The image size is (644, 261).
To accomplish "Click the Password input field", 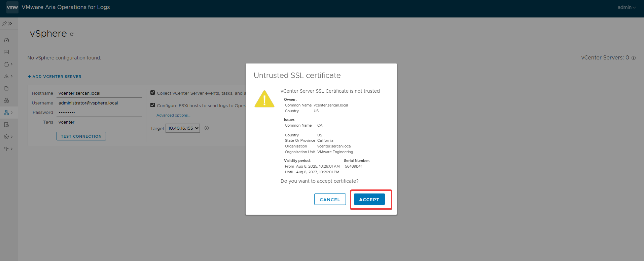I will tap(100, 112).
